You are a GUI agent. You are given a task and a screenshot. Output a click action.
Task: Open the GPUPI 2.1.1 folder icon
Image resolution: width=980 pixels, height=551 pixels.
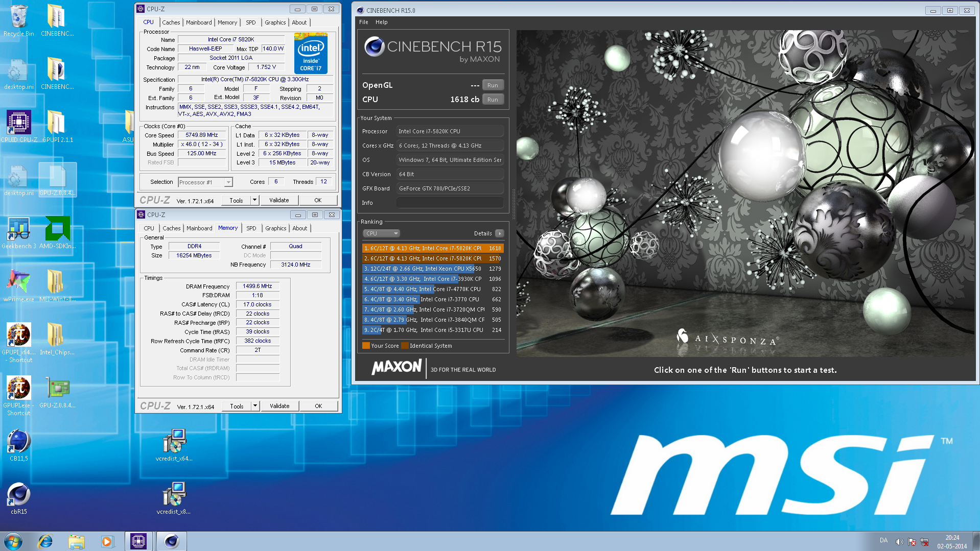(x=57, y=126)
